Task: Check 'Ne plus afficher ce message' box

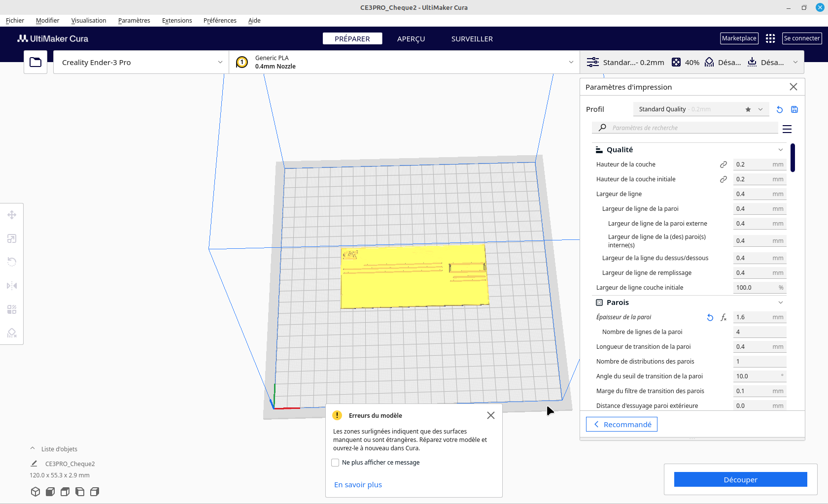Action: pos(335,463)
